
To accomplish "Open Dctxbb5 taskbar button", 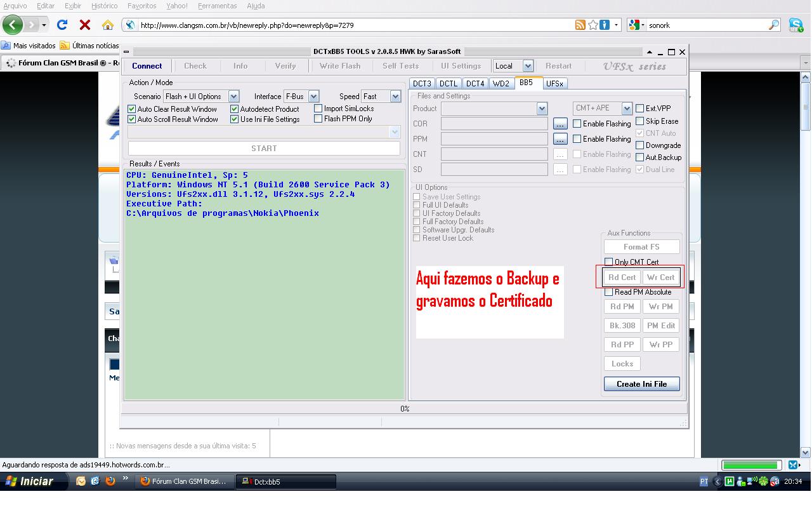I will pos(285,481).
